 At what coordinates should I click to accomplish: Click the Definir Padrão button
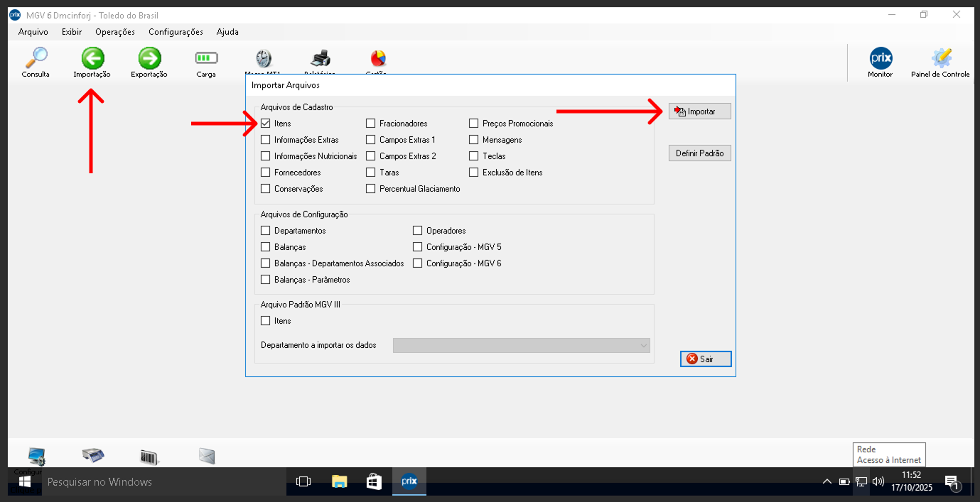(699, 153)
